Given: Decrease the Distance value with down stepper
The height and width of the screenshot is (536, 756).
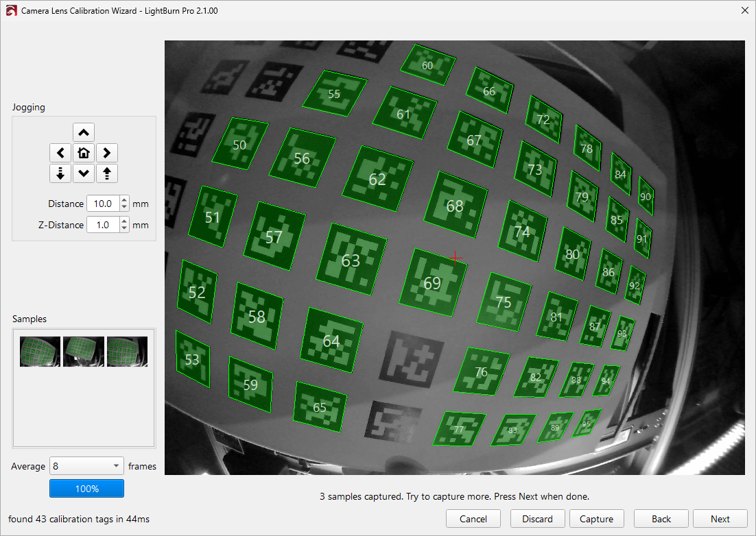Looking at the screenshot, I should pyautogui.click(x=124, y=208).
